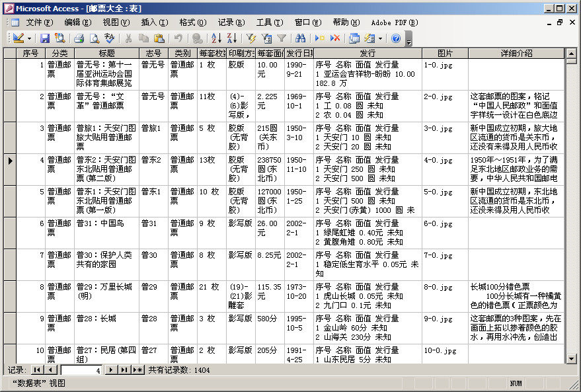
Task: Open the 编辑(E) menu
Action: (78, 22)
